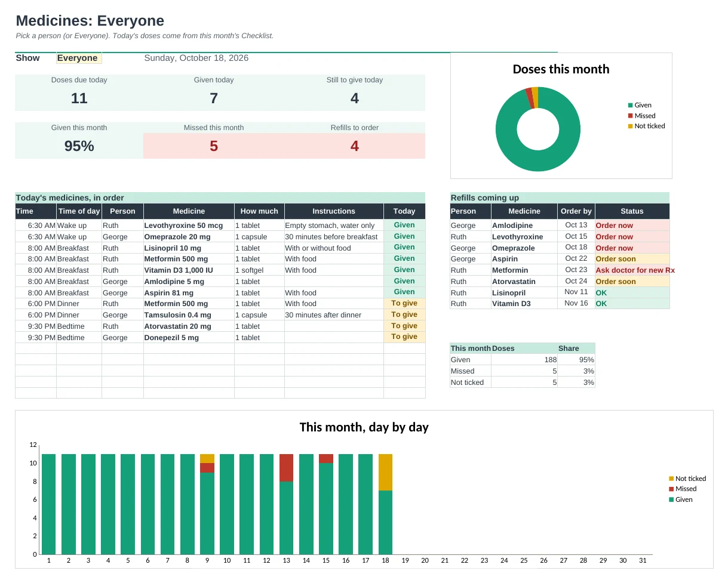Select the 'Atorvastatin 20 mg' cell
The width and height of the screenshot is (728, 583).
tap(189, 326)
